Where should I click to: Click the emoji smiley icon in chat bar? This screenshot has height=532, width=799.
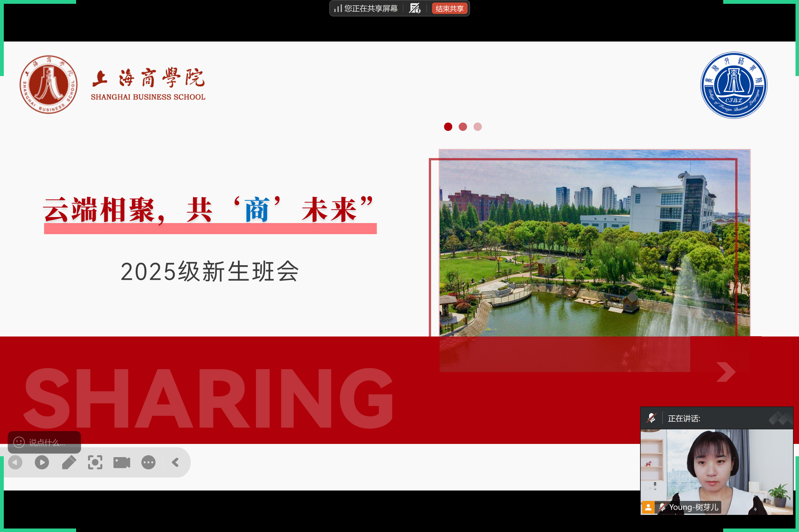(19, 442)
